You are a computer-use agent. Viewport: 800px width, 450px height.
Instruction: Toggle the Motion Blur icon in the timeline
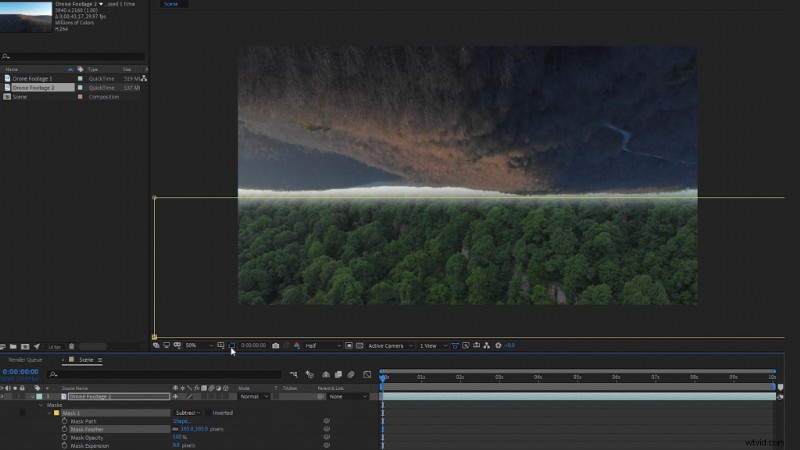click(351, 374)
